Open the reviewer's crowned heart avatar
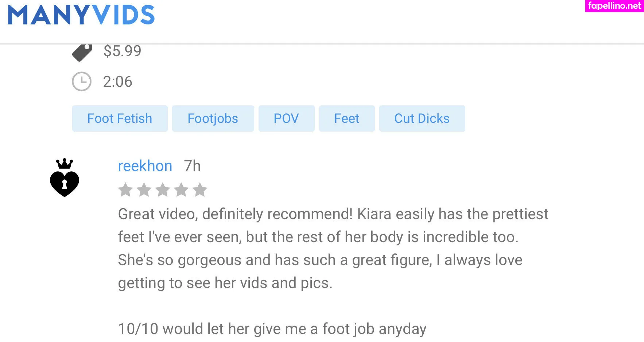The image size is (644, 342). coord(65,178)
